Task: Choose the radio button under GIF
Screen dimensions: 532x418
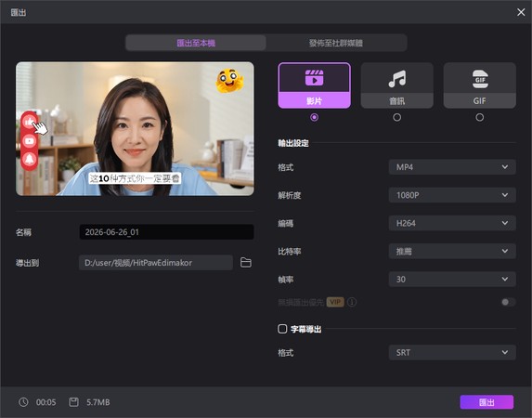Action: click(x=480, y=117)
